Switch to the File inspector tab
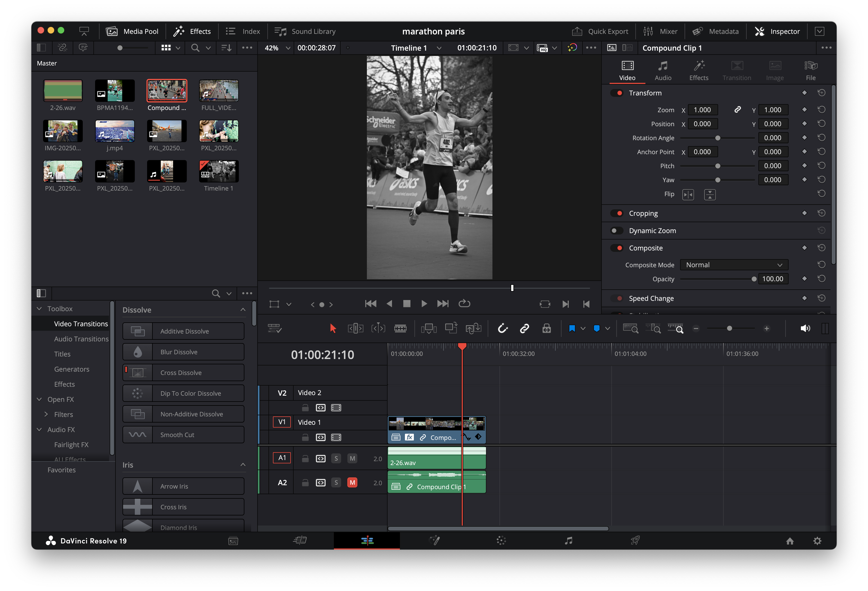Viewport: 868px width, 591px height. [810, 70]
